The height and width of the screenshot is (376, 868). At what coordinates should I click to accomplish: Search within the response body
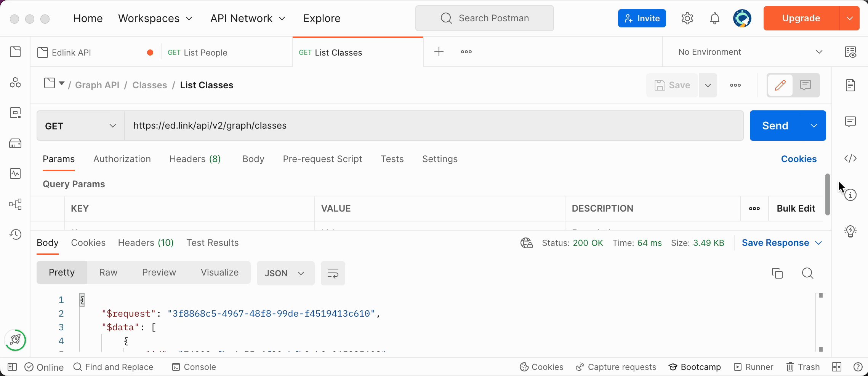click(808, 273)
